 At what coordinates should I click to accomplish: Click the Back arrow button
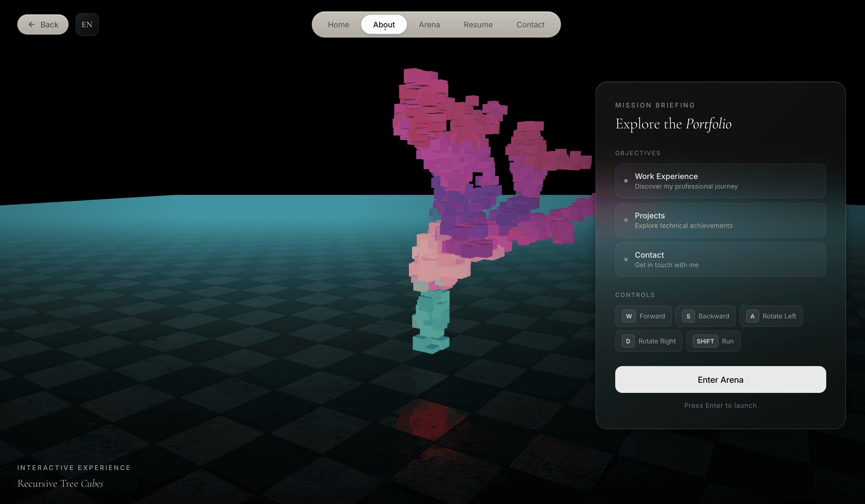(43, 24)
